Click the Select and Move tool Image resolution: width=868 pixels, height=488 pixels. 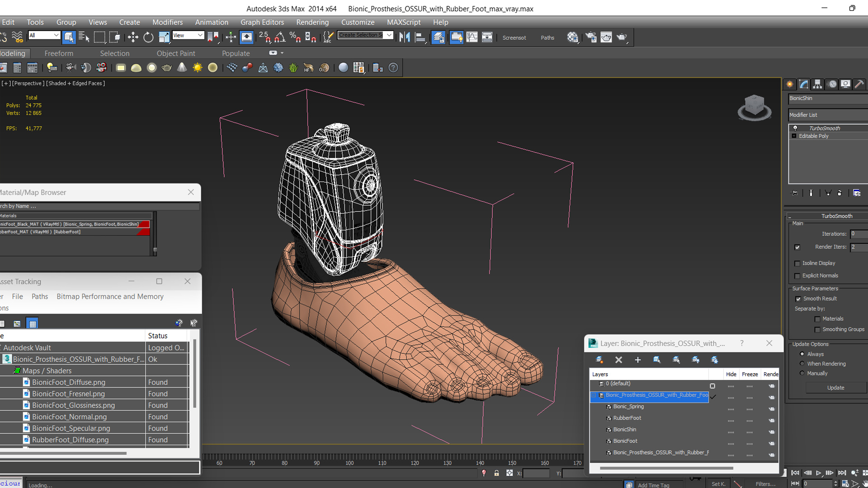click(133, 38)
